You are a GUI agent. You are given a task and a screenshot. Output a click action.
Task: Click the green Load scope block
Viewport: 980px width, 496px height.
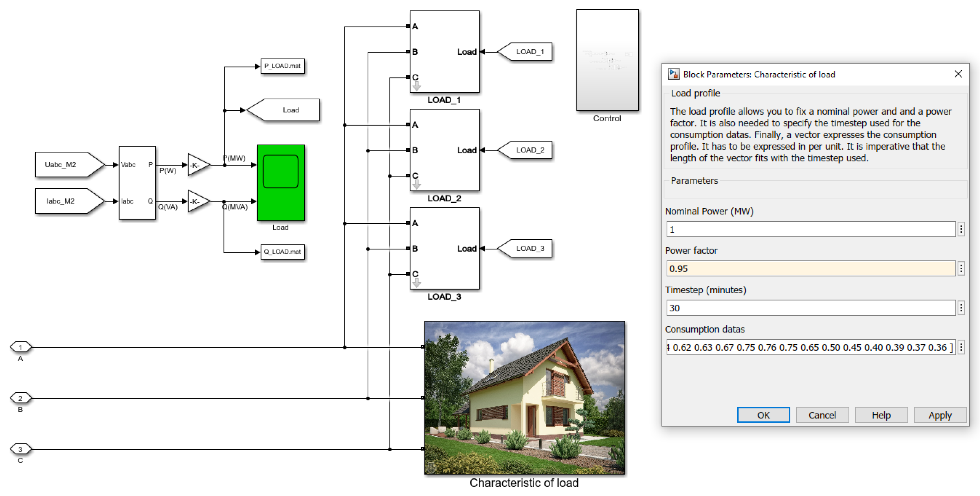tap(281, 183)
